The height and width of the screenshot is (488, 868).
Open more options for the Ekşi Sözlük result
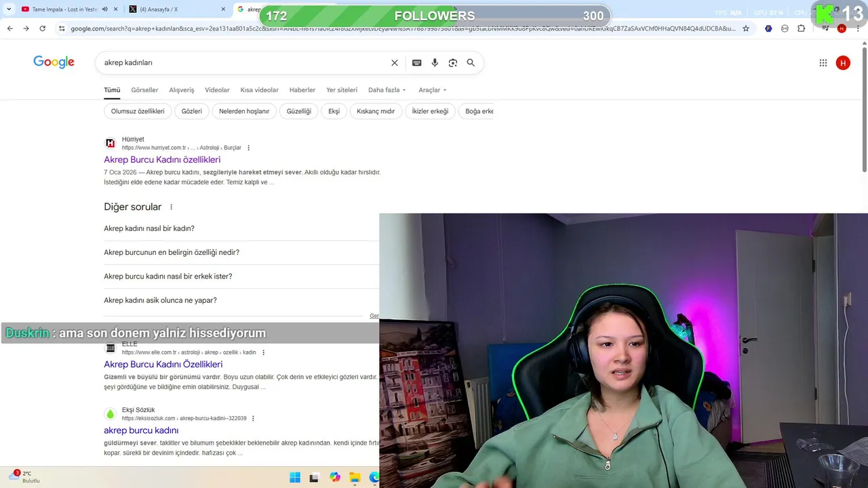254,418
